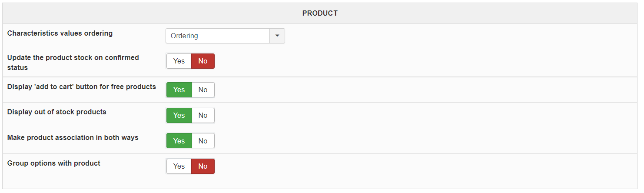Click the Make product association label
Image resolution: width=644 pixels, height=193 pixels.
(x=73, y=138)
